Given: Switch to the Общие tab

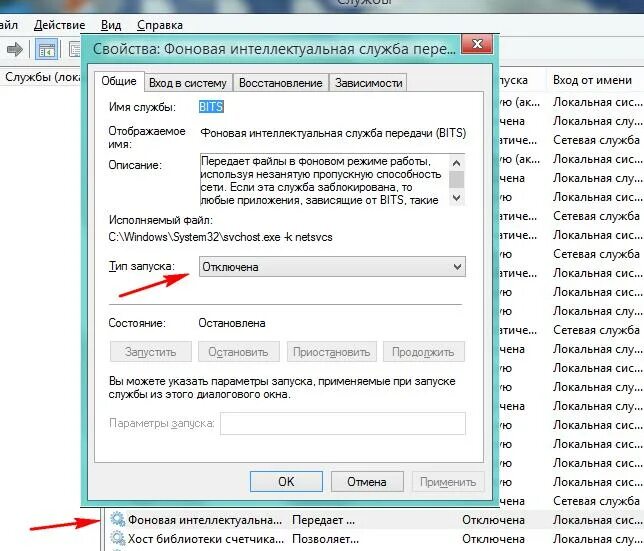Looking at the screenshot, I should point(119,81).
